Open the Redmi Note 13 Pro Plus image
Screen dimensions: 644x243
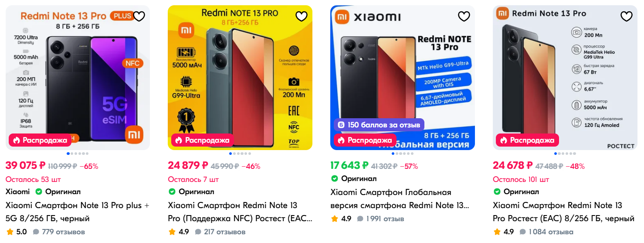[78, 78]
